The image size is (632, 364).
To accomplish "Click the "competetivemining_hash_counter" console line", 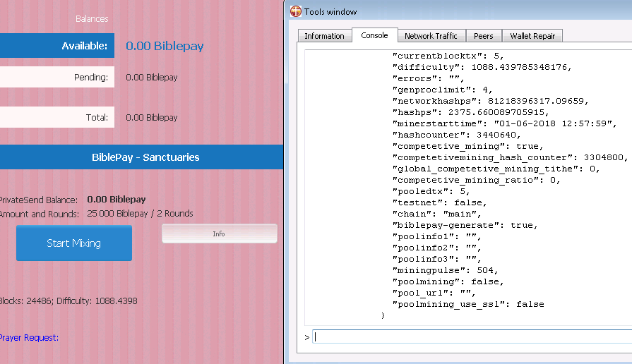I will (x=511, y=157).
